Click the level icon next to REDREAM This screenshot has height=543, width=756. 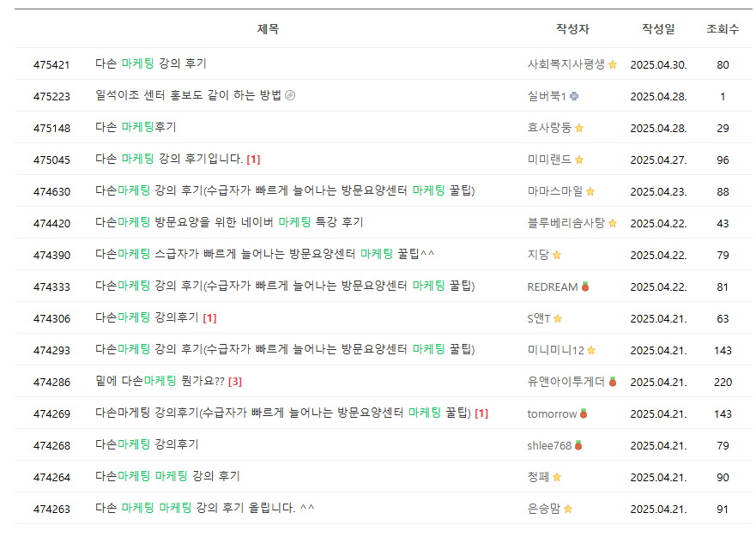coord(585,287)
